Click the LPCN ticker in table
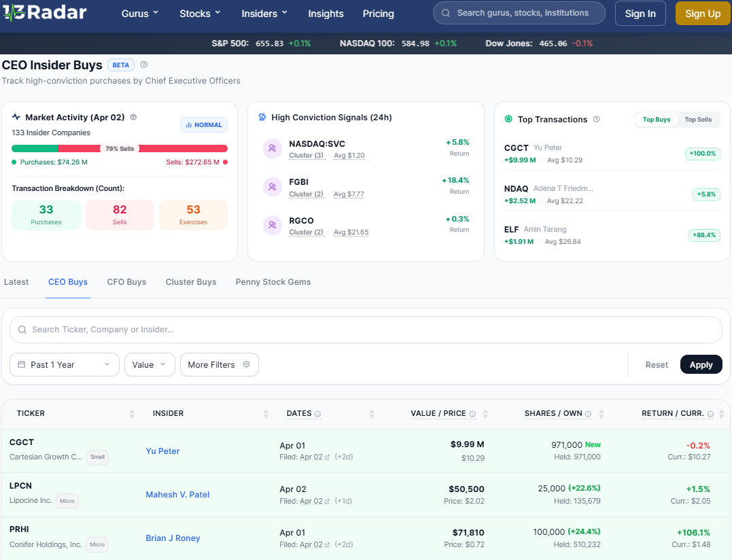Image resolution: width=732 pixels, height=560 pixels. click(20, 486)
